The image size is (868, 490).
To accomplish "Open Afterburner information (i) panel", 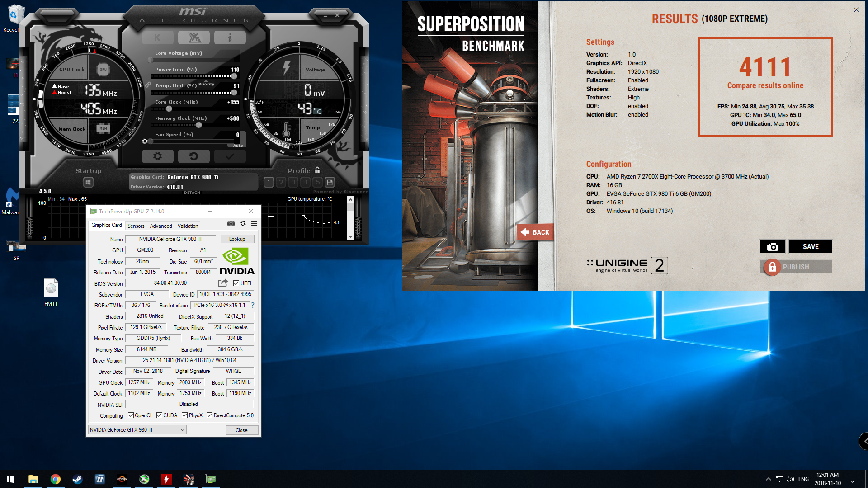I will (230, 38).
